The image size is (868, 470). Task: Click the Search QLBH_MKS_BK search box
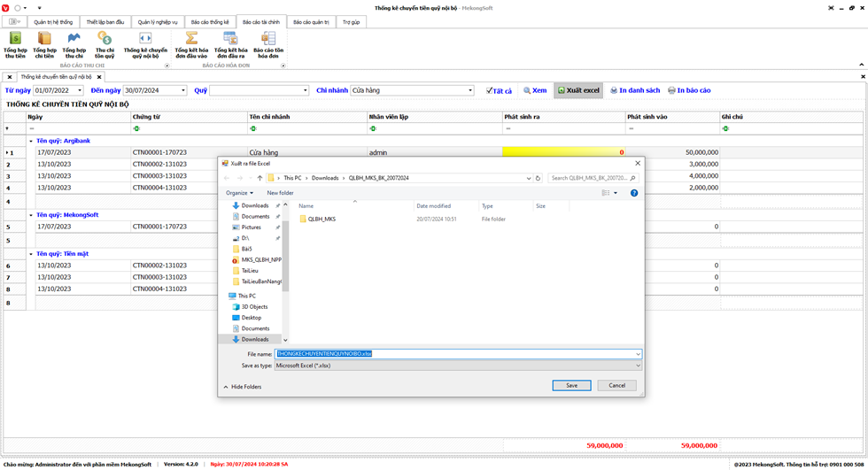click(x=593, y=178)
